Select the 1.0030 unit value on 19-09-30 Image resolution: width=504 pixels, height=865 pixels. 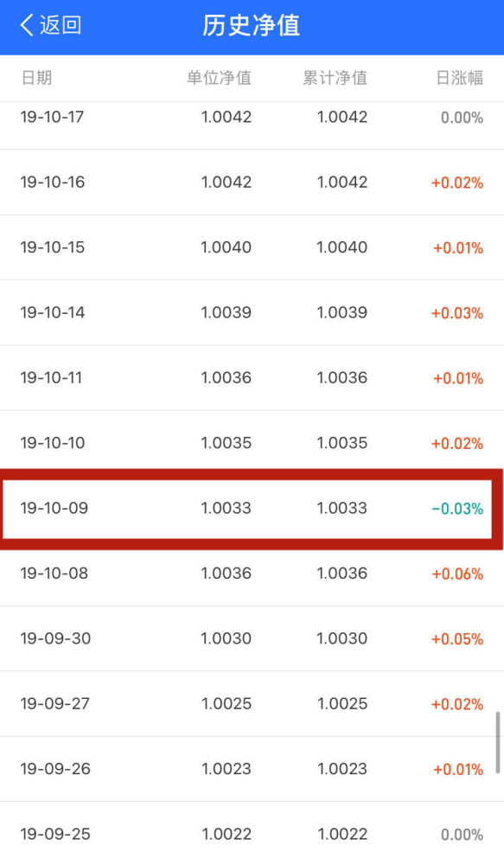[226, 638]
